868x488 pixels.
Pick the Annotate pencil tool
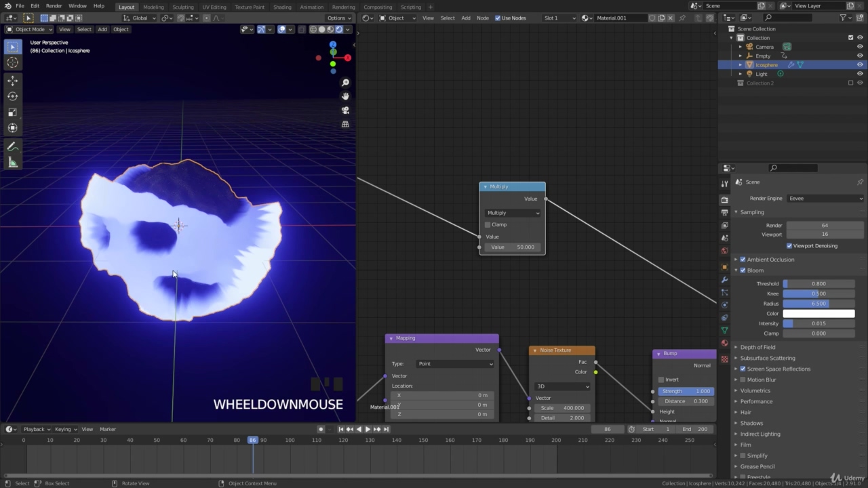(x=12, y=146)
